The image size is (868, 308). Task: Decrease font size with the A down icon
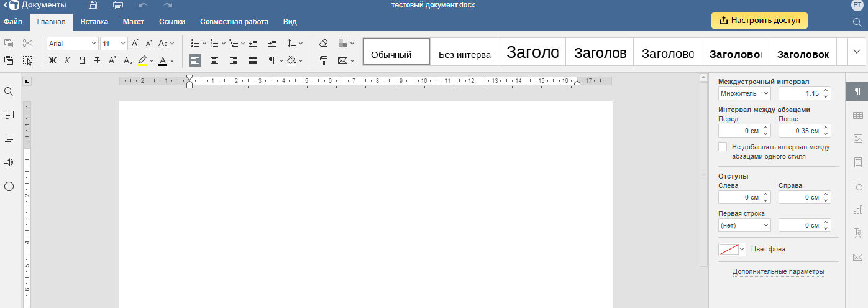click(148, 44)
